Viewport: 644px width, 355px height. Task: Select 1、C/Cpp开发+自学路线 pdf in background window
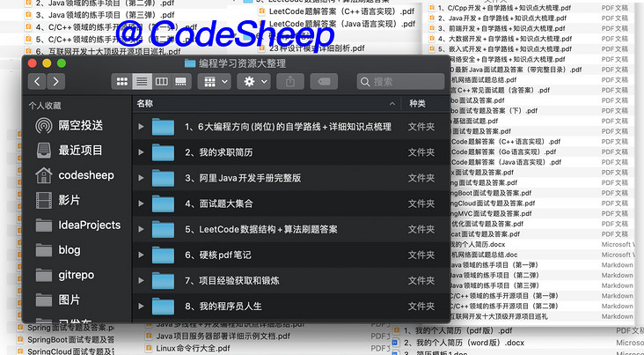(x=504, y=8)
